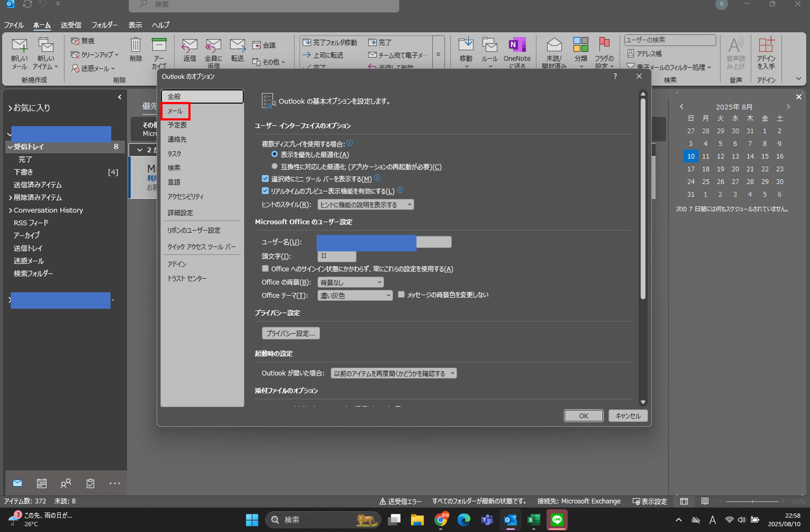Open LINE from the taskbar
The width and height of the screenshot is (810, 532).
coord(557,519)
